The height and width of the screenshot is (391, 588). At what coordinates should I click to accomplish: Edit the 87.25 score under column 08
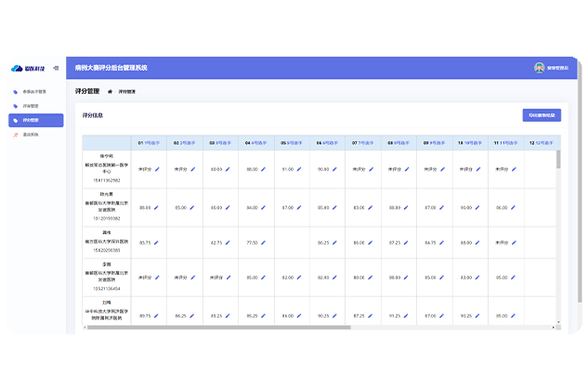[x=406, y=243]
